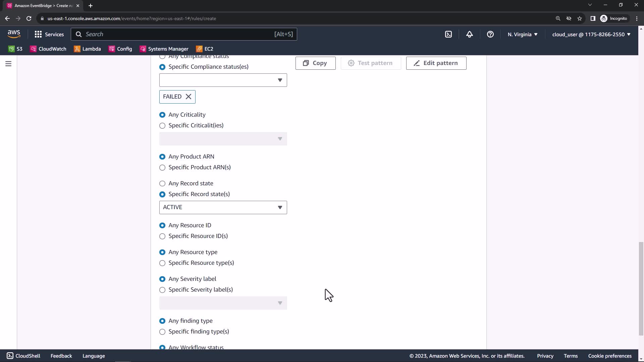The height and width of the screenshot is (362, 644).
Task: Open the S3 shortcut in favorites bar
Action: pos(15,49)
